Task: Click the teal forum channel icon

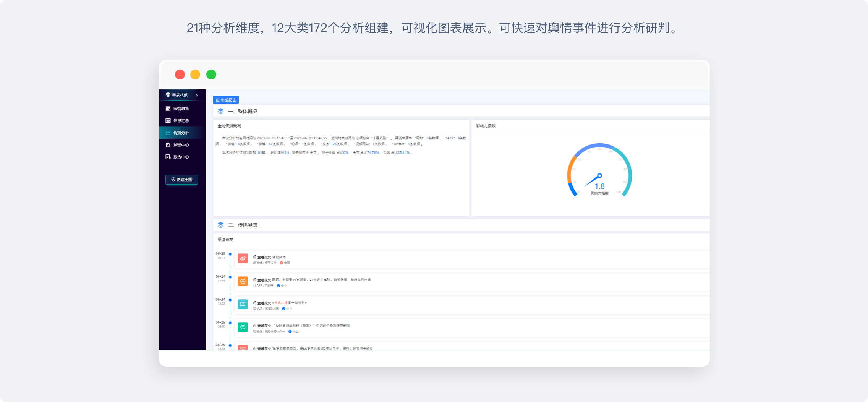Action: coord(243,304)
